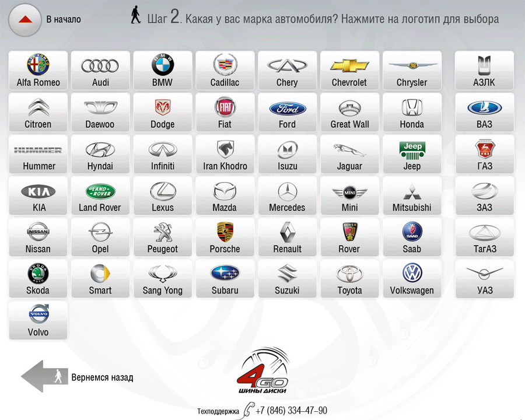This screenshot has width=525, height=420.
Task: Select the Hyndai logo tile
Action: pos(100,154)
